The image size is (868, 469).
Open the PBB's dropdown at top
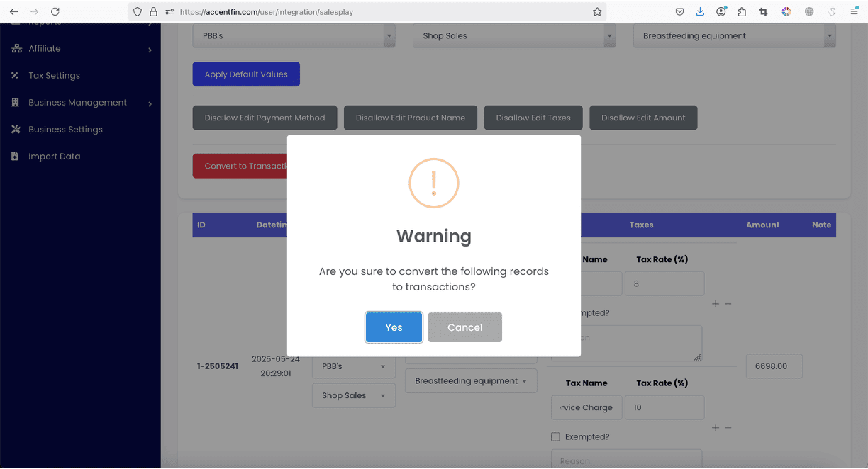point(294,36)
